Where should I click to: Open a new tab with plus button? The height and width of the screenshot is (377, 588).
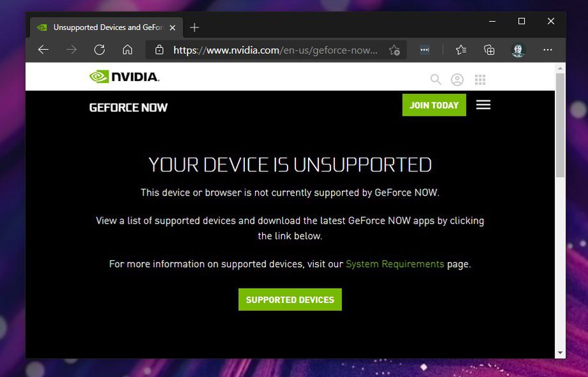(195, 27)
